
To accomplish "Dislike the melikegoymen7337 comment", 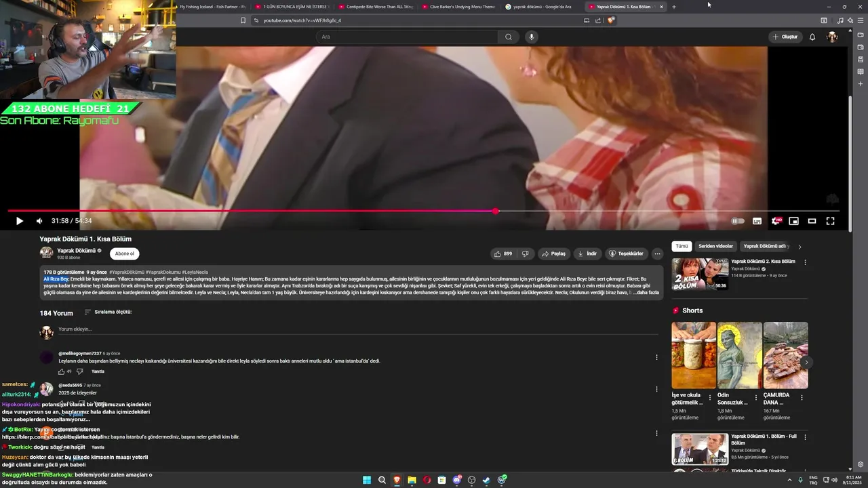I will pos(79,371).
